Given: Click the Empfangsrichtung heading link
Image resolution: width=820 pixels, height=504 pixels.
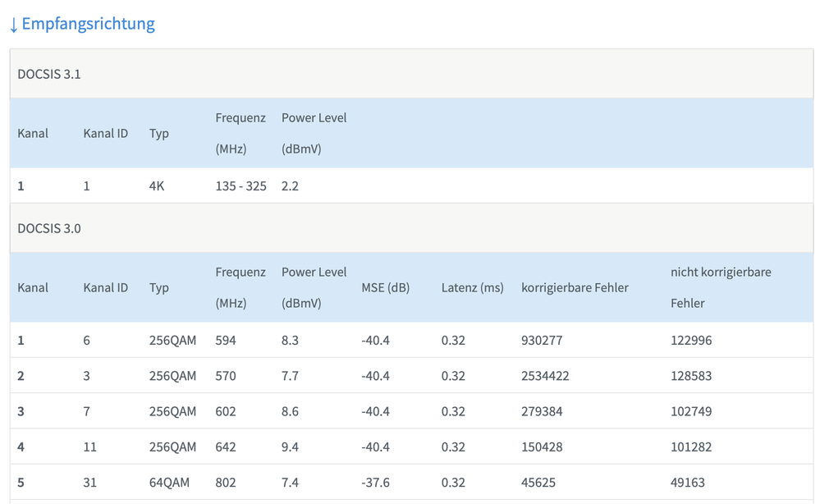Looking at the screenshot, I should [88, 24].
